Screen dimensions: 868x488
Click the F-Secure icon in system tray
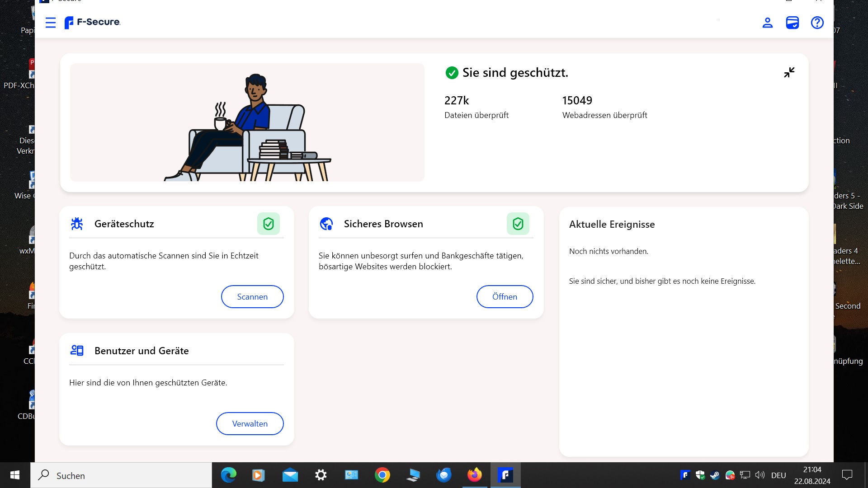tap(685, 475)
